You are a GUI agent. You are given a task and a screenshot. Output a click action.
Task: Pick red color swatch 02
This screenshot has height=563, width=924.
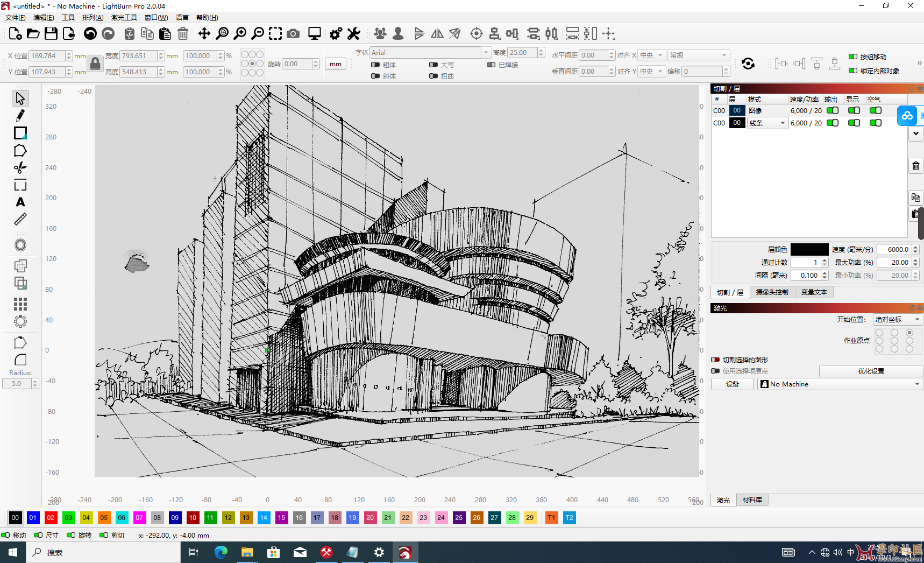click(x=51, y=518)
